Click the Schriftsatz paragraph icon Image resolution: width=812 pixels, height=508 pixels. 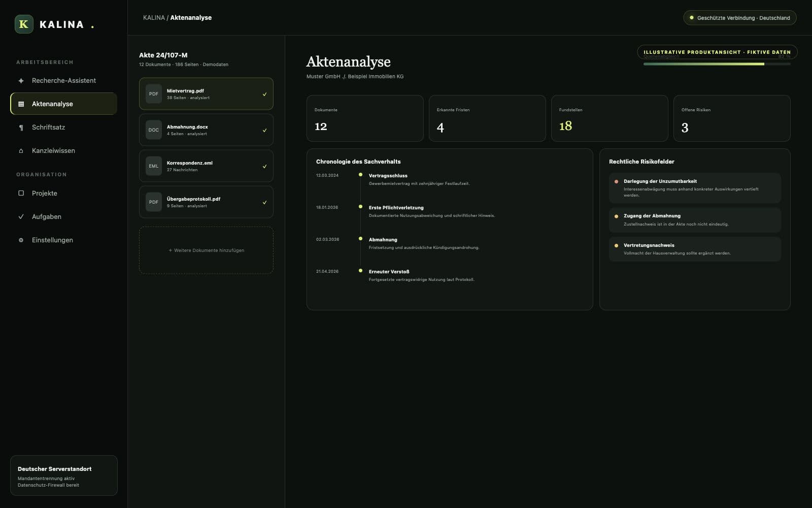[21, 128]
